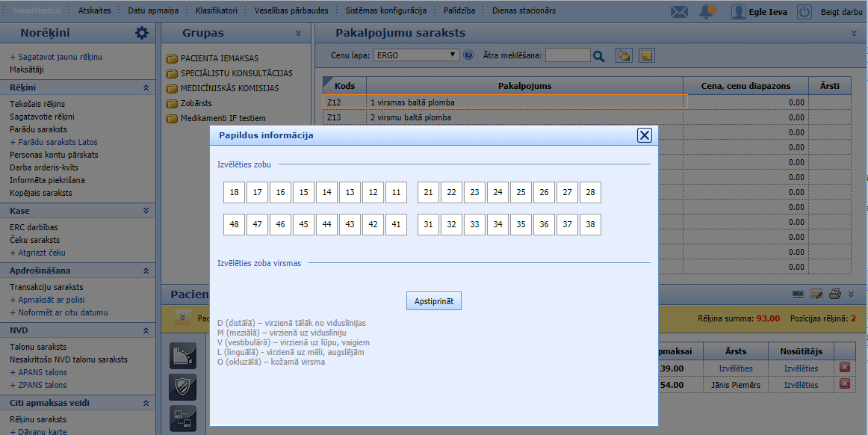868x435 pixels.
Task: Delete the Jānis Piemērs row with red X
Action: point(845,384)
